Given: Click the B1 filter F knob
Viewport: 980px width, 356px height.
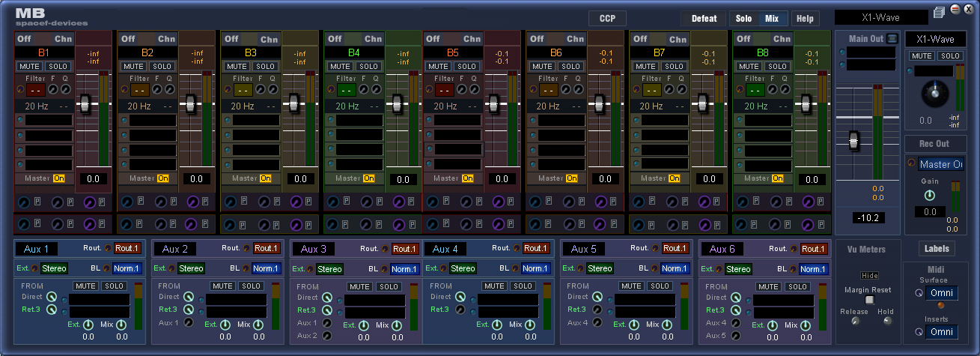Looking at the screenshot, I should [x=52, y=89].
